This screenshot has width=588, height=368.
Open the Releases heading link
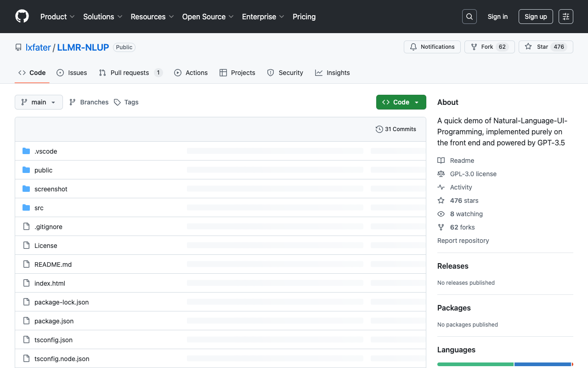(x=453, y=266)
